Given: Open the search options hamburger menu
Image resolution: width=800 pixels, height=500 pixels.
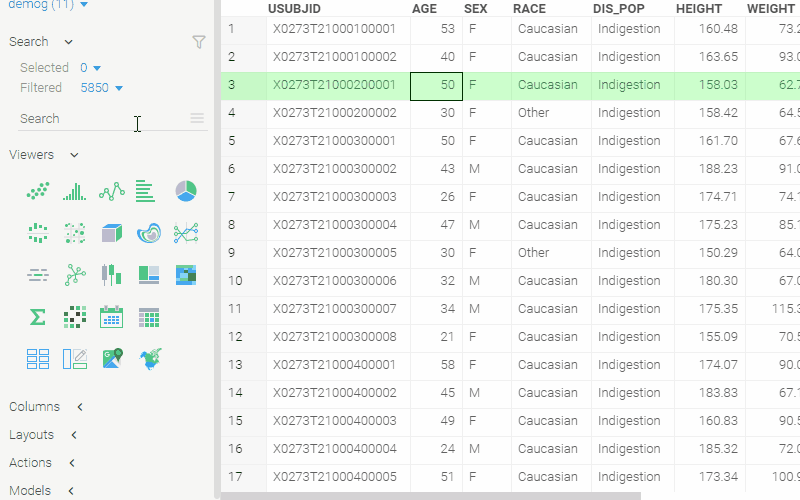Looking at the screenshot, I should [197, 118].
